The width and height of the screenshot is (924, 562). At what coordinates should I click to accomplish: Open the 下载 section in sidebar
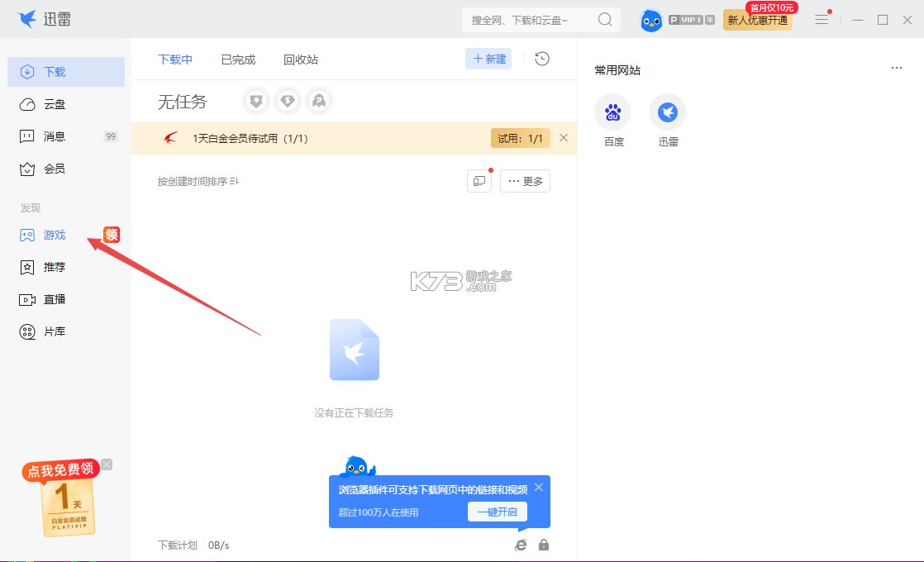[66, 72]
